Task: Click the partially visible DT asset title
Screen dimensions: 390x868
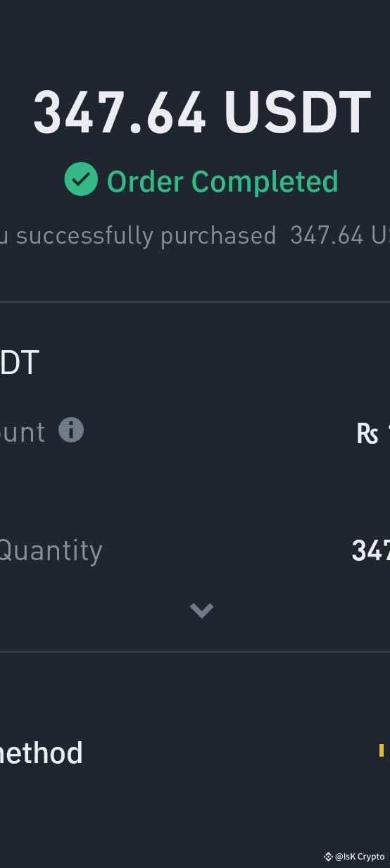Action: tap(19, 363)
